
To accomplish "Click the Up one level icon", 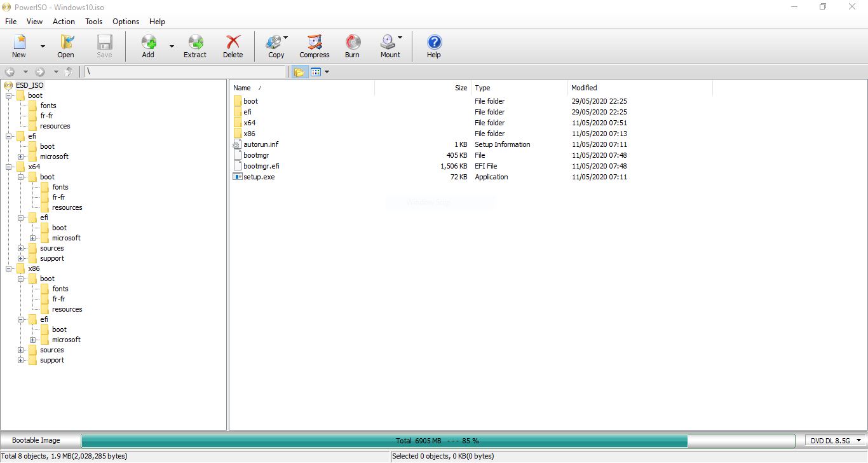I will pyautogui.click(x=69, y=72).
